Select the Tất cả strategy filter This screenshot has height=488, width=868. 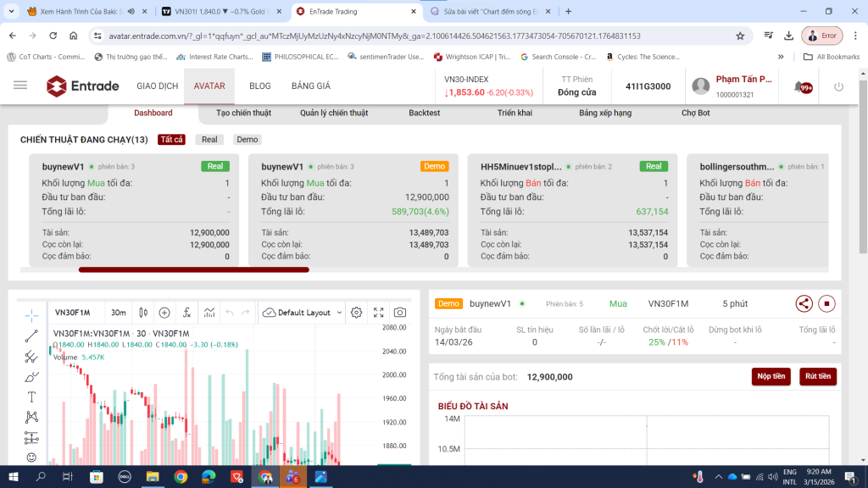click(x=171, y=140)
